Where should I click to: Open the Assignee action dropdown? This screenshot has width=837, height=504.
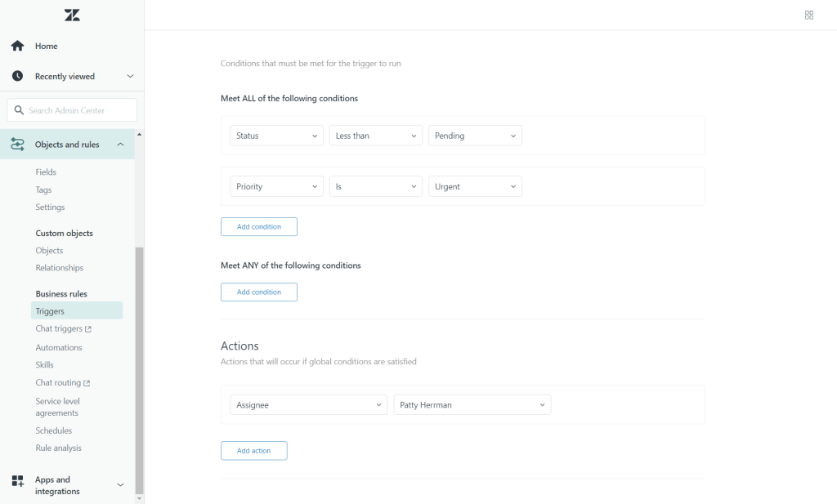point(308,404)
